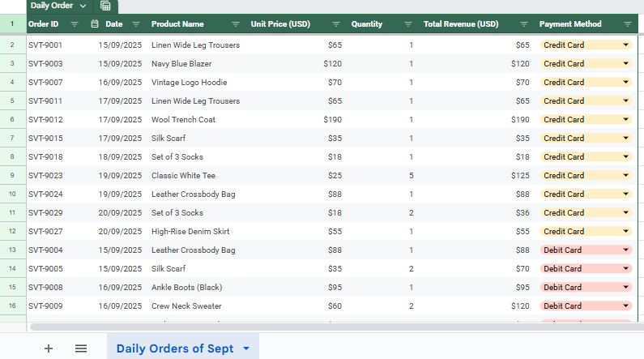This screenshot has height=359, width=644.
Task: Filter the Total Revenue (USD) column
Action: [x=524, y=24]
